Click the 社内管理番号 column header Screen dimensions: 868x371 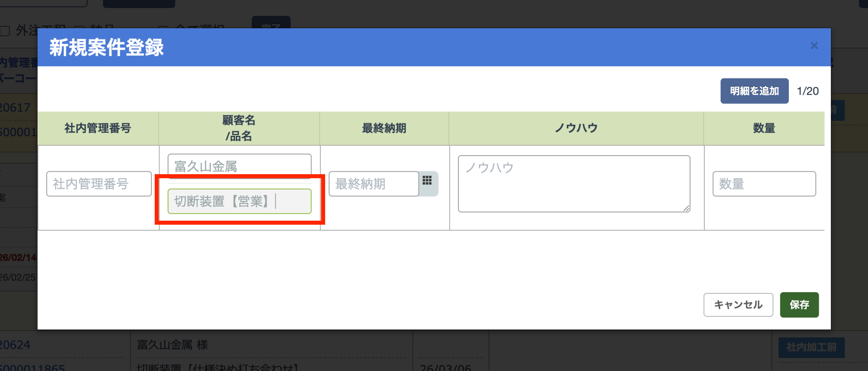click(x=98, y=129)
